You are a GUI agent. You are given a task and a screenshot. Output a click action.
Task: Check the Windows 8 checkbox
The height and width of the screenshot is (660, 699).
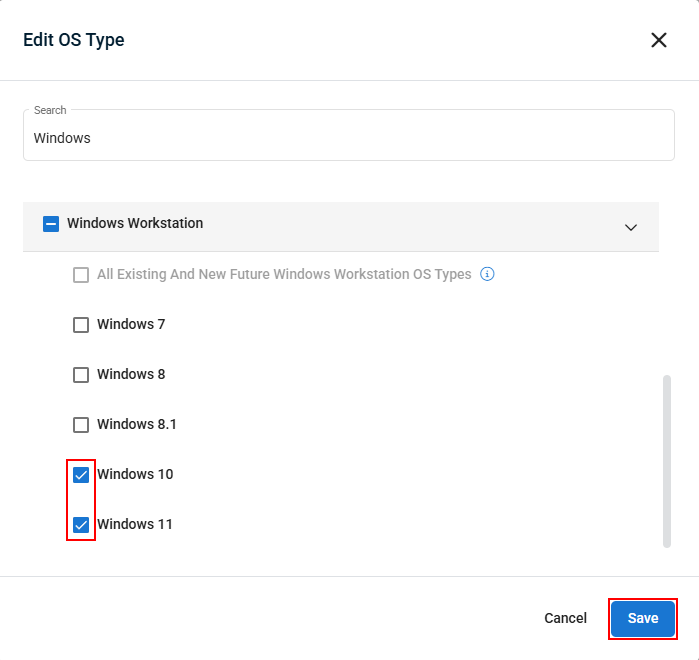click(81, 374)
